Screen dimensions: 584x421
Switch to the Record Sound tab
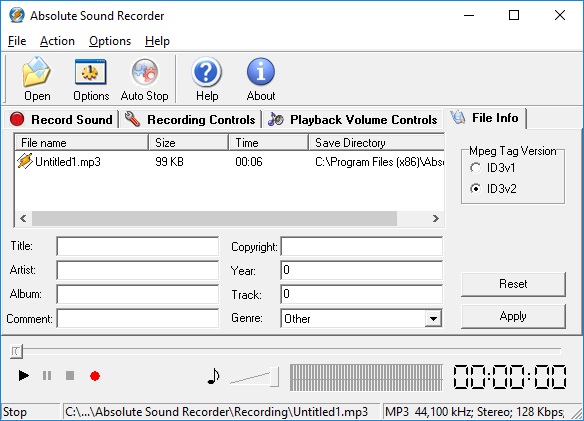point(61,120)
